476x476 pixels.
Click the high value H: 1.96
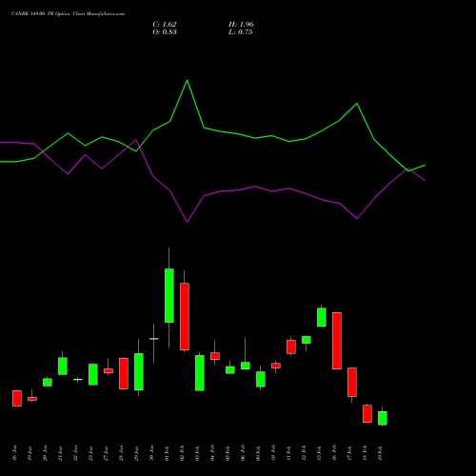point(241,25)
